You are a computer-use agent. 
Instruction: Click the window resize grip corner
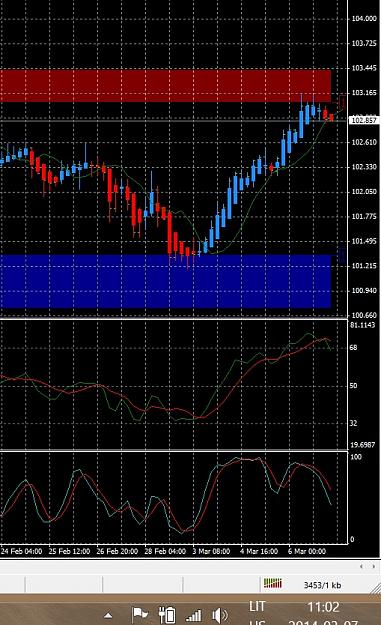pos(375,589)
